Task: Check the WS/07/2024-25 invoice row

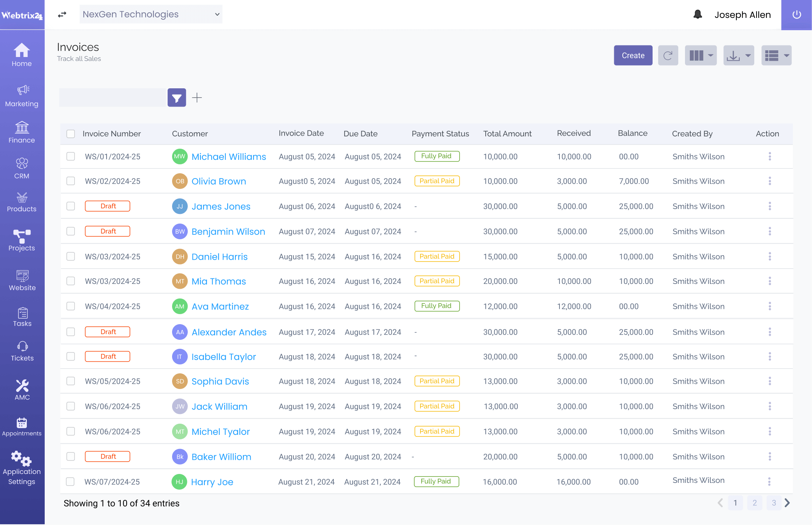Action: (x=70, y=481)
